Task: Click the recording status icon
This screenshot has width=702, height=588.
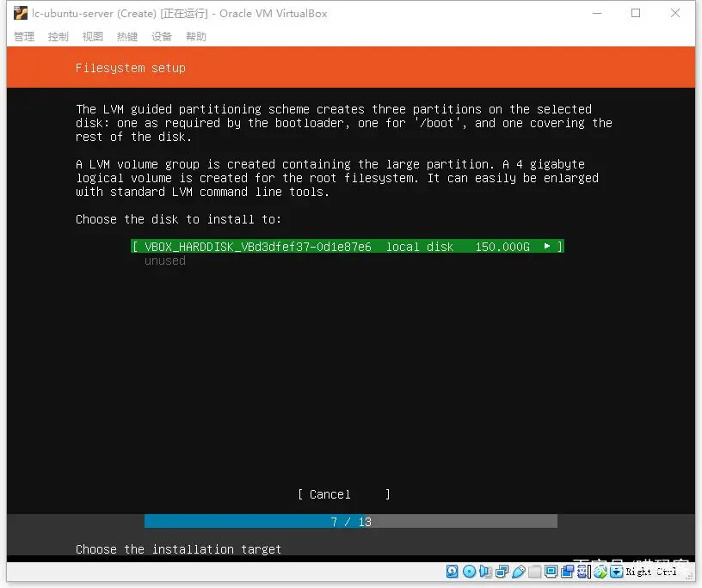Action: click(x=568, y=572)
